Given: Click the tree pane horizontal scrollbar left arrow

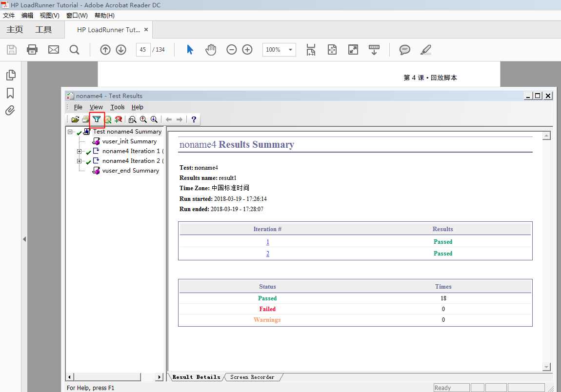Looking at the screenshot, I should [69, 377].
